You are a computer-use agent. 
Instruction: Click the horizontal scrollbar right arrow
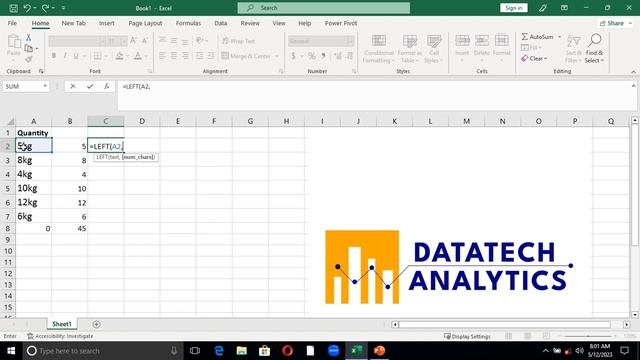pyautogui.click(x=627, y=324)
